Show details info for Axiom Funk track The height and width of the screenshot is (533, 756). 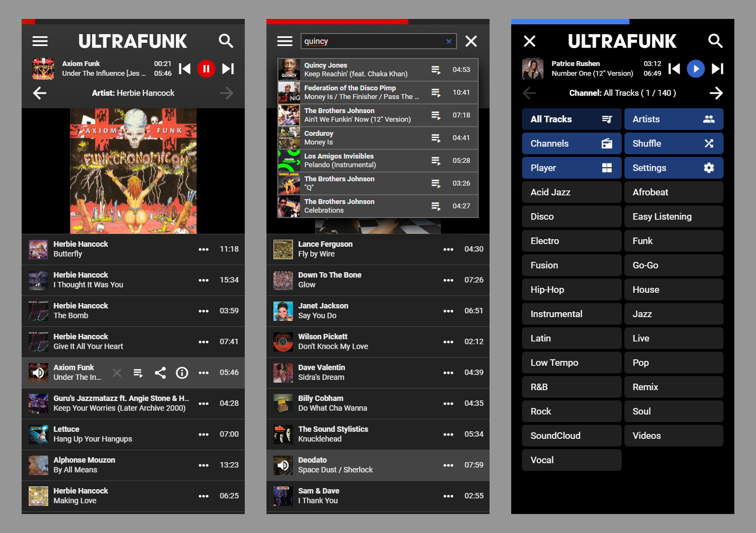(182, 373)
